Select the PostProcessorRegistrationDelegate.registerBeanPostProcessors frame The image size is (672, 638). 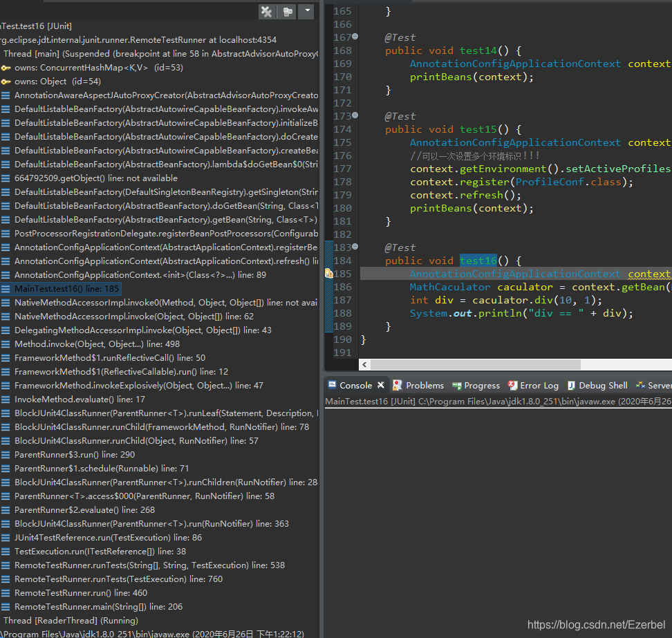167,234
